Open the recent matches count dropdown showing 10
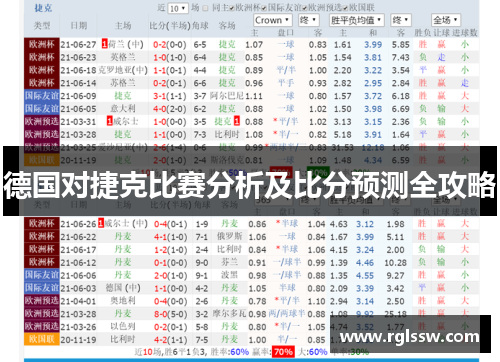 (178, 8)
